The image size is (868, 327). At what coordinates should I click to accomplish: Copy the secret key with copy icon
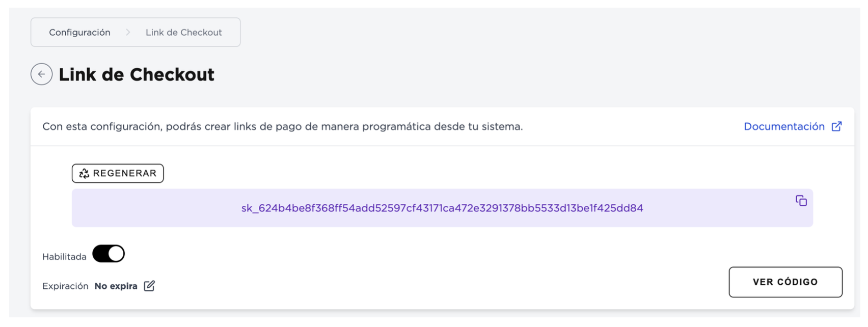click(801, 201)
